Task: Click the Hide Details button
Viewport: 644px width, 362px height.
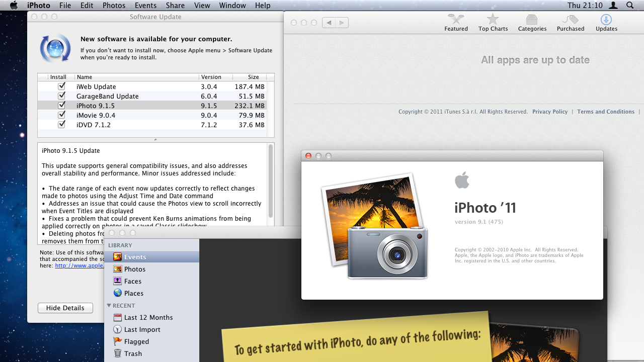Action: click(x=65, y=308)
